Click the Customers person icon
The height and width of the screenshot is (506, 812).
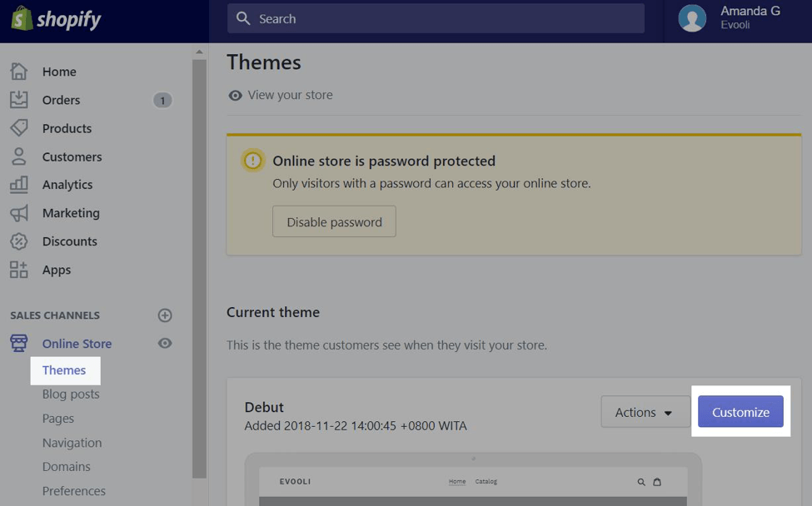tap(18, 156)
